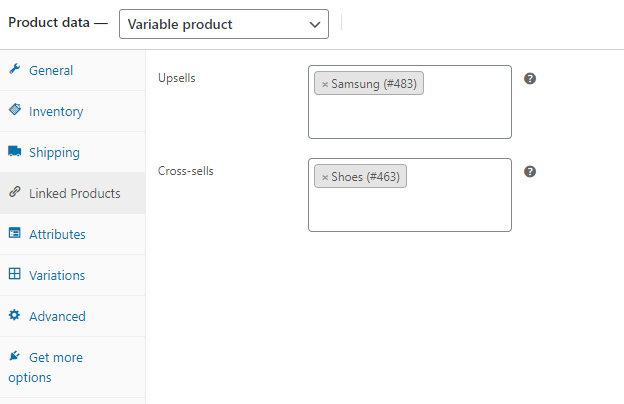Open the Variations tab
The width and height of the screenshot is (624, 404).
click(x=57, y=275)
